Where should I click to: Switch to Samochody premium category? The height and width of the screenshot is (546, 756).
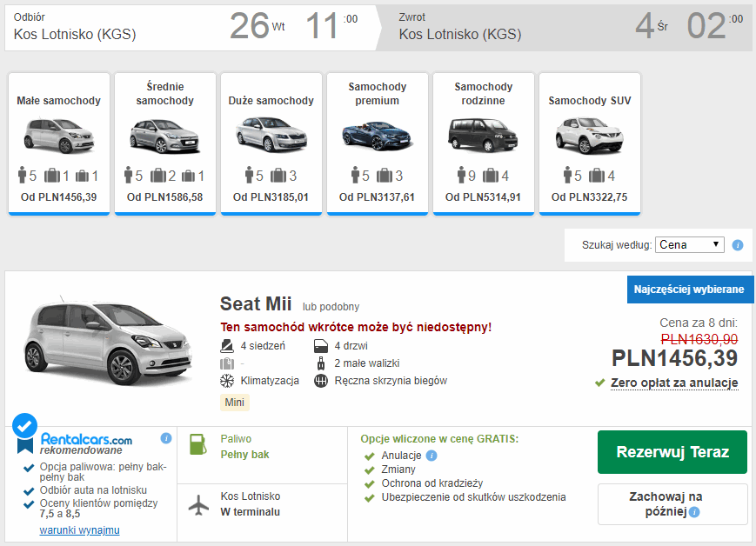pyautogui.click(x=378, y=143)
